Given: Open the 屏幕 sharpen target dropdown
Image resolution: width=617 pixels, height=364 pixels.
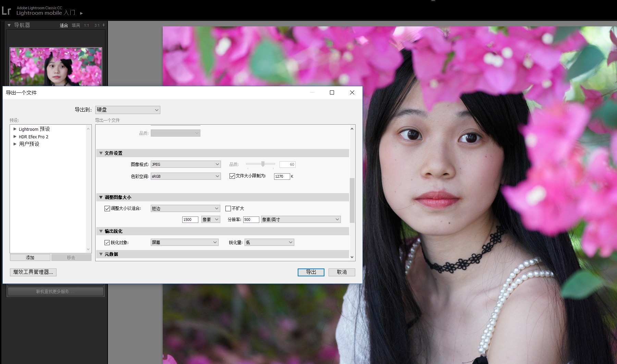Looking at the screenshot, I should click(185, 242).
